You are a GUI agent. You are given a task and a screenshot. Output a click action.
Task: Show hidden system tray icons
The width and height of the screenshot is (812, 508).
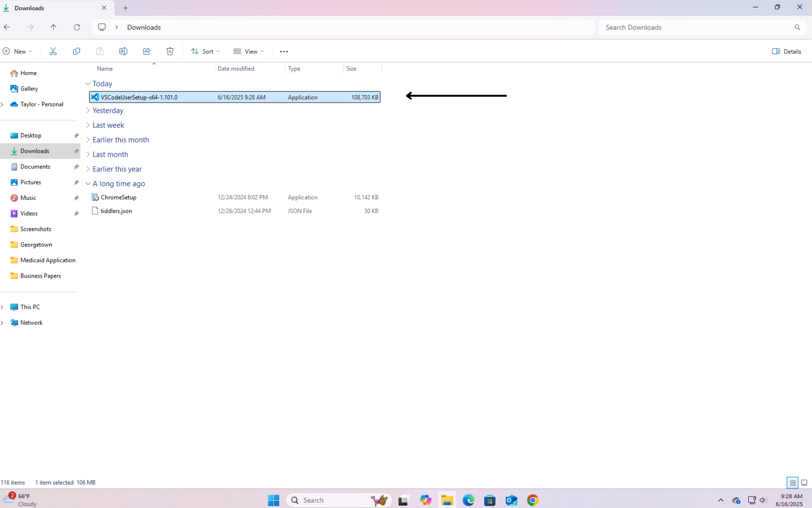[721, 500]
